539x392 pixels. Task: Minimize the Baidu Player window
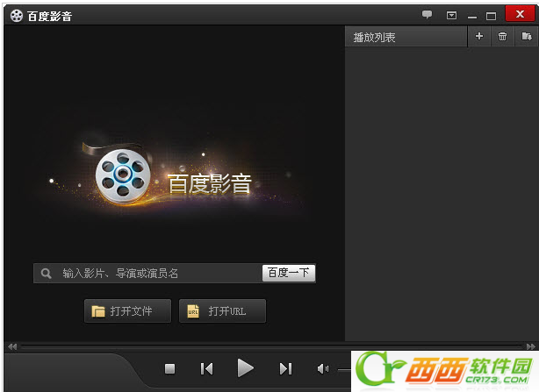(472, 16)
